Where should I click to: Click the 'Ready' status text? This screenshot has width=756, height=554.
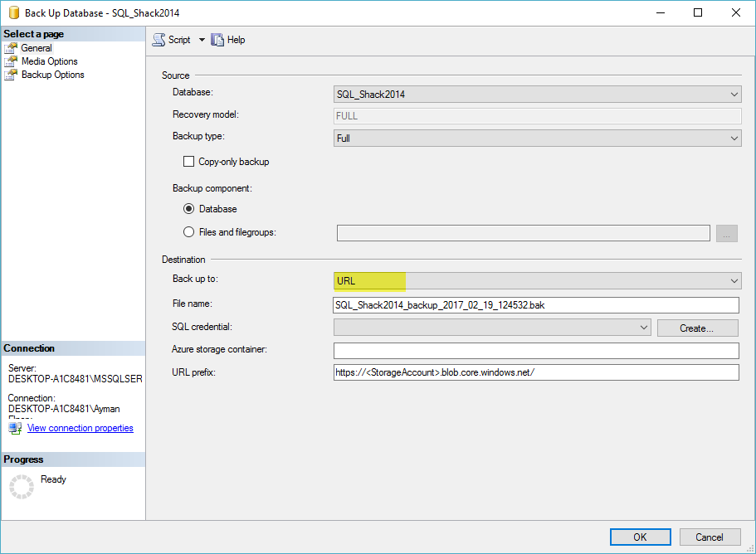[x=53, y=479]
